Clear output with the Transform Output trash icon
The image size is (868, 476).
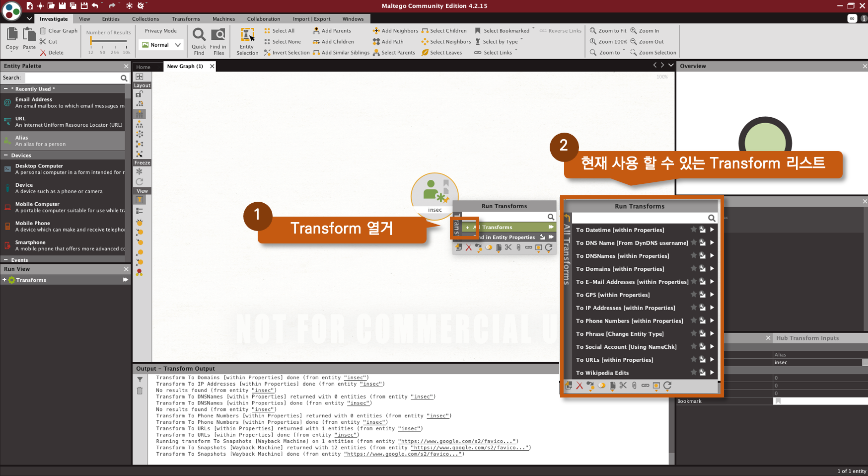pyautogui.click(x=140, y=391)
